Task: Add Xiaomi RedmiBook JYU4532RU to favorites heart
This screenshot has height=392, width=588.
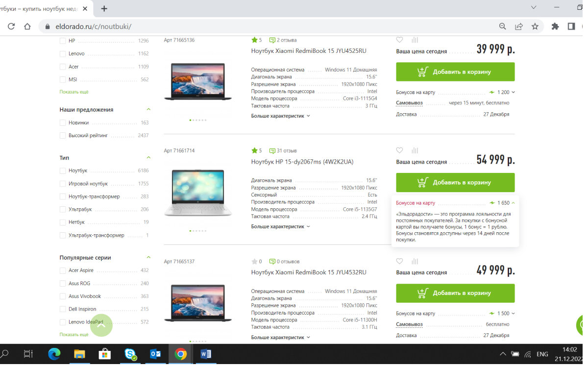Action: (399, 261)
